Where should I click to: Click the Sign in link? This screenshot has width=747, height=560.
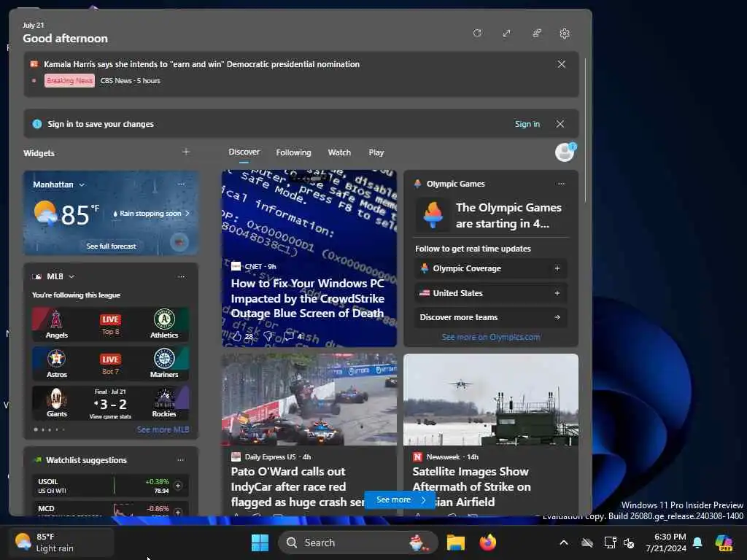(x=527, y=124)
